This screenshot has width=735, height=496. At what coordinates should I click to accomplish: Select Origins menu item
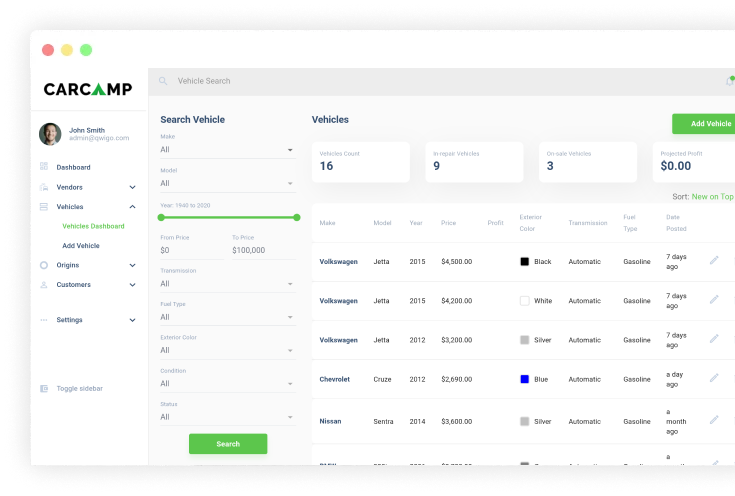point(68,265)
